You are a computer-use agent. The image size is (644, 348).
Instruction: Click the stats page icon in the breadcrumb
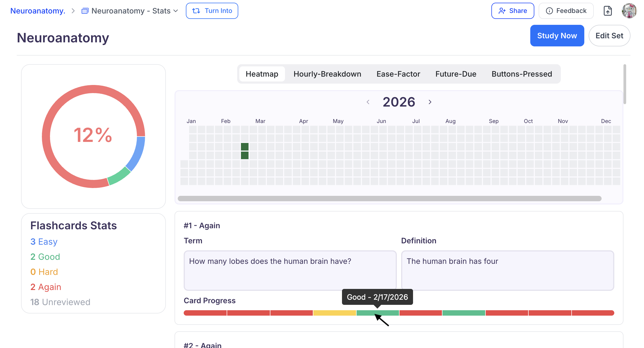click(x=85, y=11)
